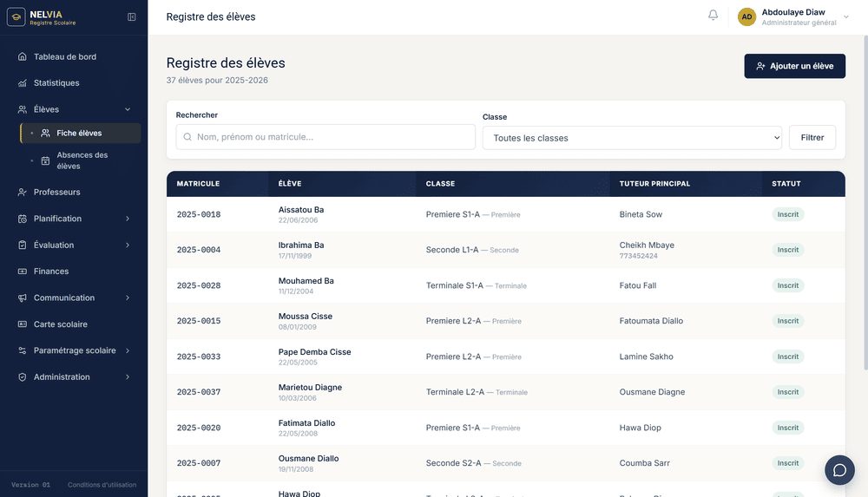Click tutor phone 773452424
868x497 pixels.
[x=638, y=256]
